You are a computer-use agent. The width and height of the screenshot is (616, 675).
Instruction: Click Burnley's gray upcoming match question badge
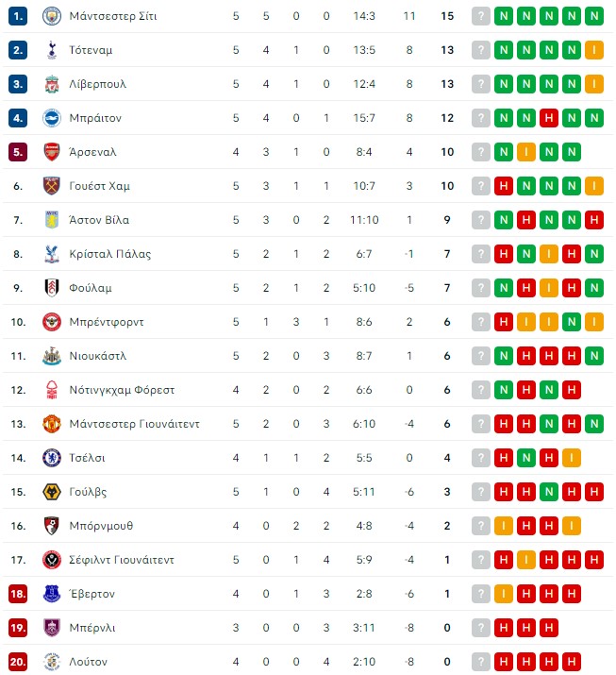(481, 628)
